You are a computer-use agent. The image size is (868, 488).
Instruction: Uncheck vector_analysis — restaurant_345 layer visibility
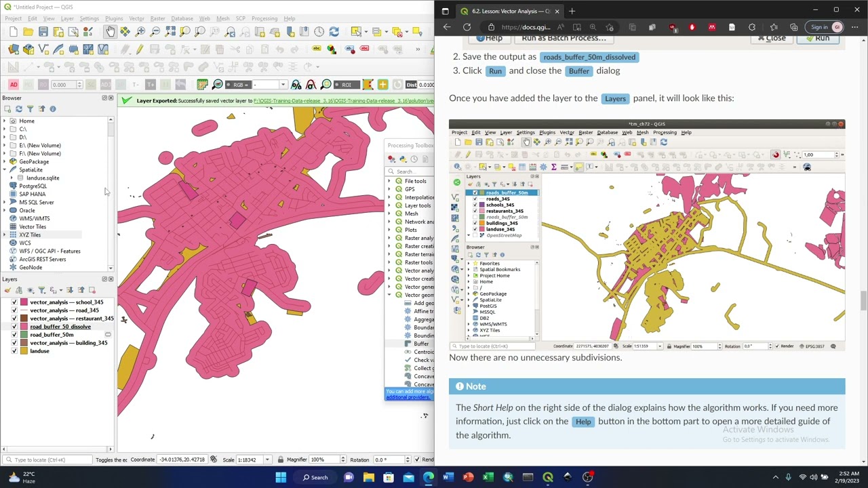click(x=14, y=319)
